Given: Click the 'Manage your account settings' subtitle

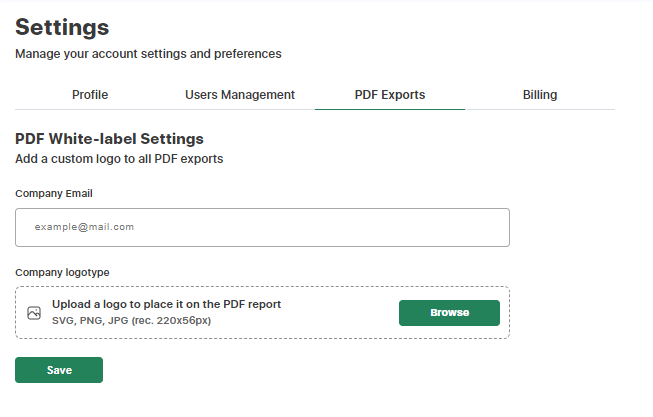Looking at the screenshot, I should click(x=148, y=54).
